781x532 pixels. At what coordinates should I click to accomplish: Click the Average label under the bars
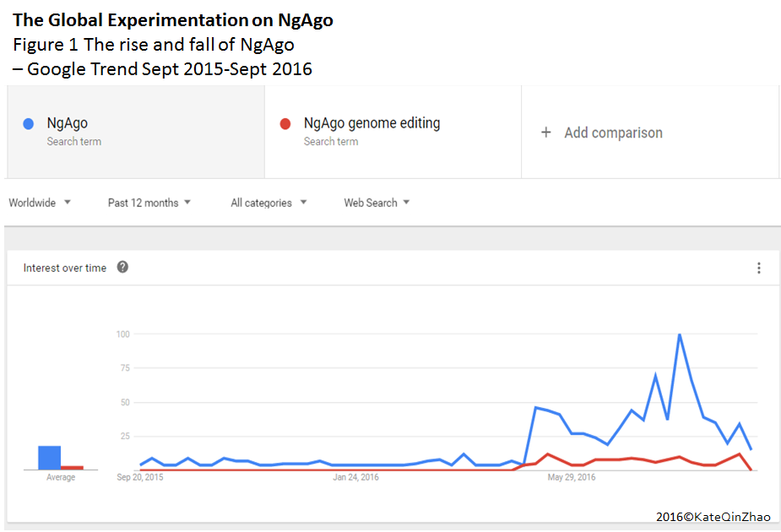(x=59, y=476)
